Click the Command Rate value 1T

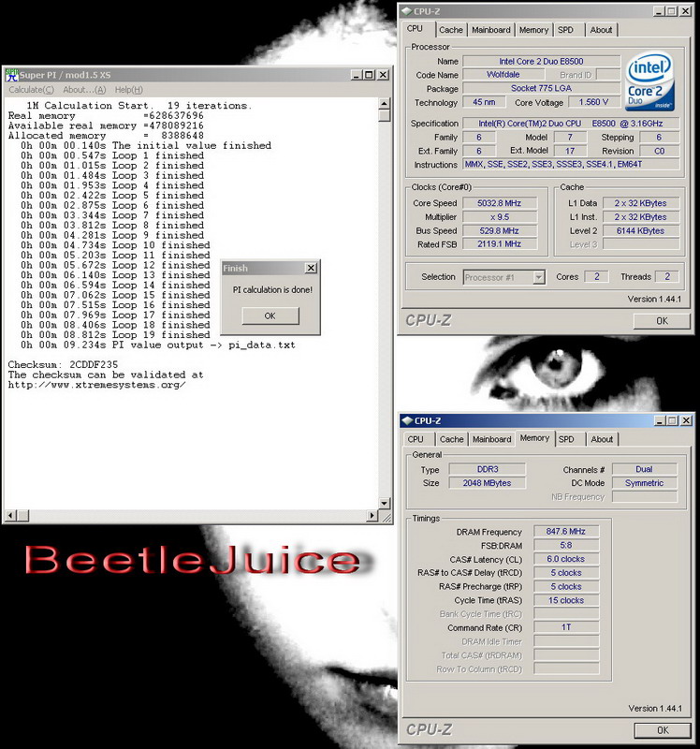566,627
